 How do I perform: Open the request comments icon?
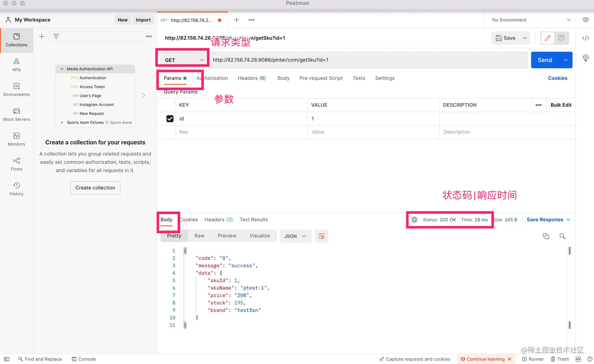(x=561, y=38)
